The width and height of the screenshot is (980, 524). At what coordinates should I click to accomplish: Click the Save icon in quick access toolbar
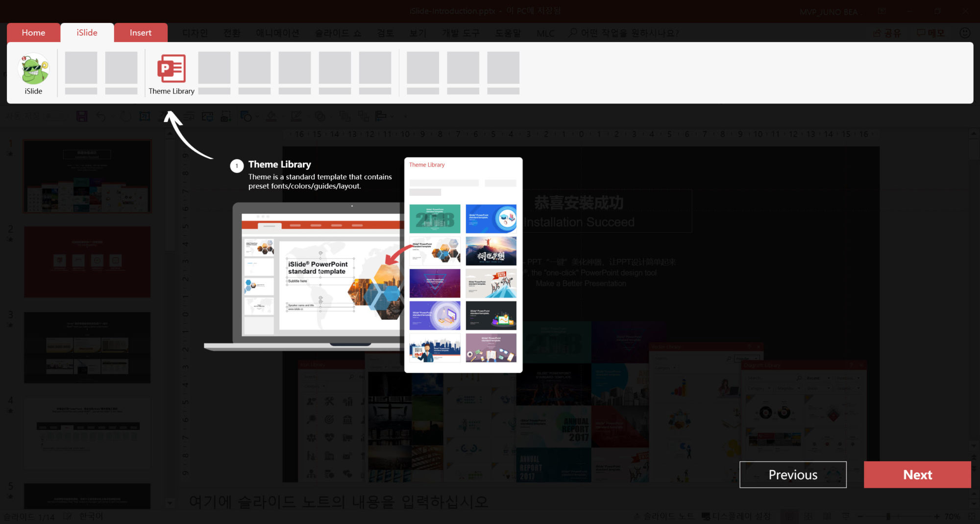tap(82, 116)
